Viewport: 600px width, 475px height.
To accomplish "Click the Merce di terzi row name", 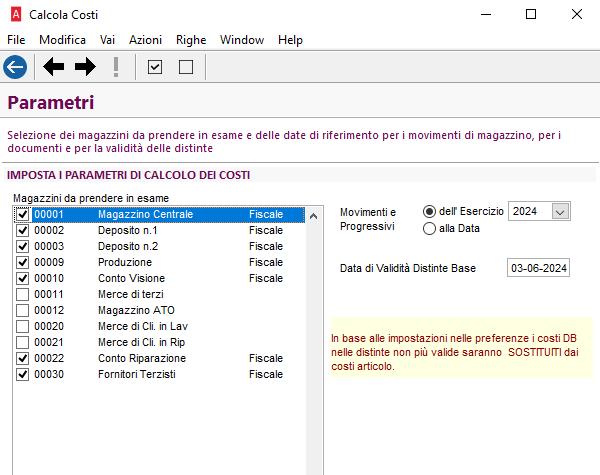I will (130, 294).
